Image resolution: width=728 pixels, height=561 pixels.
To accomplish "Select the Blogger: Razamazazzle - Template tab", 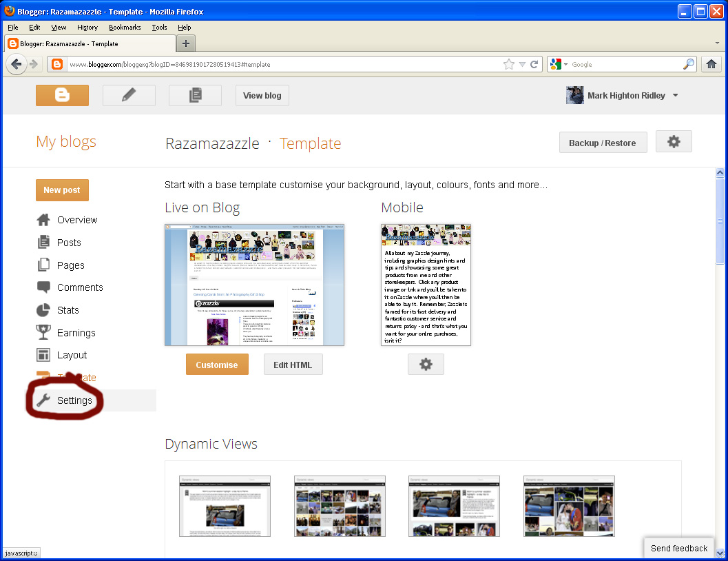I will 90,43.
